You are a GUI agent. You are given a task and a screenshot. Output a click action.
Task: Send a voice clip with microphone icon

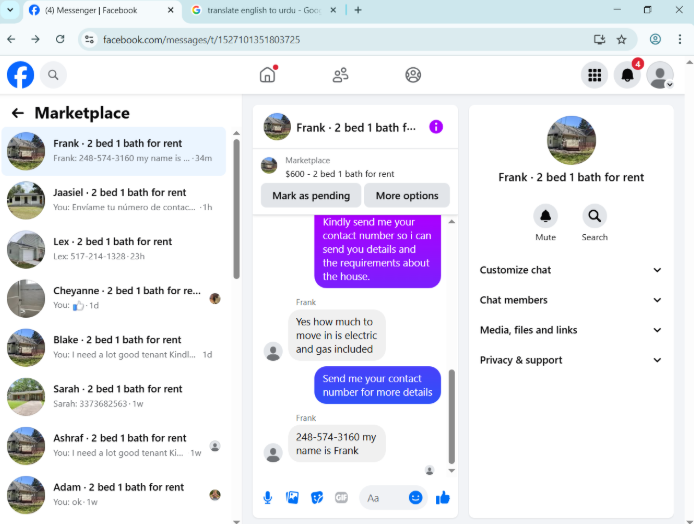267,498
